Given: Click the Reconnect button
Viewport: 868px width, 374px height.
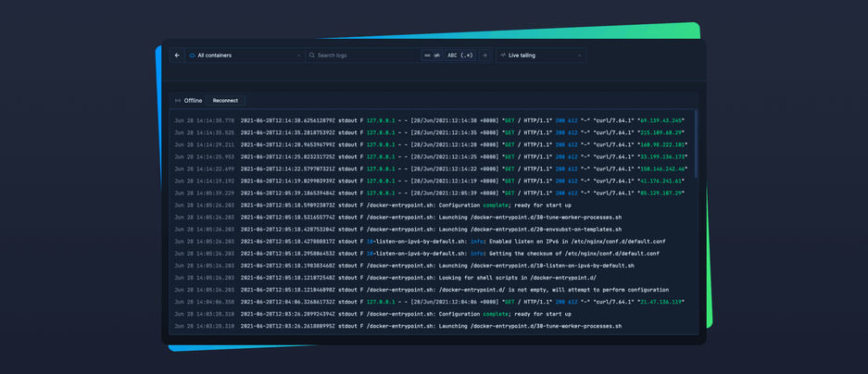Looking at the screenshot, I should 225,101.
